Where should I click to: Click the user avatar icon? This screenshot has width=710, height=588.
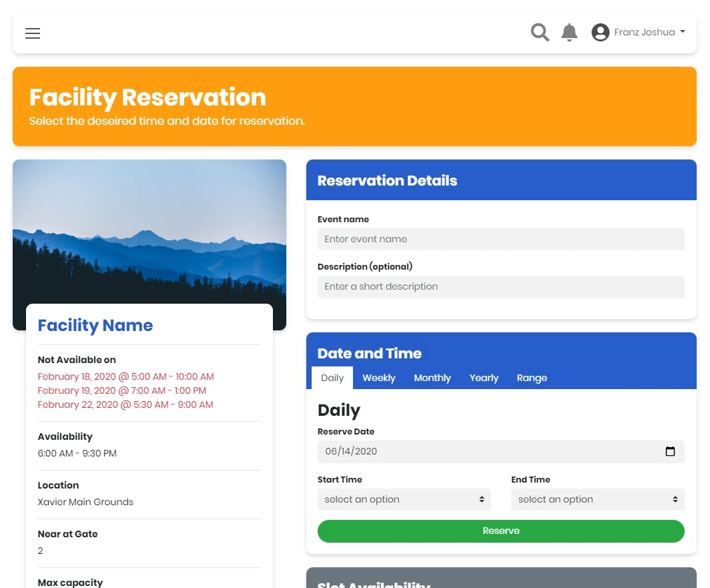click(600, 32)
